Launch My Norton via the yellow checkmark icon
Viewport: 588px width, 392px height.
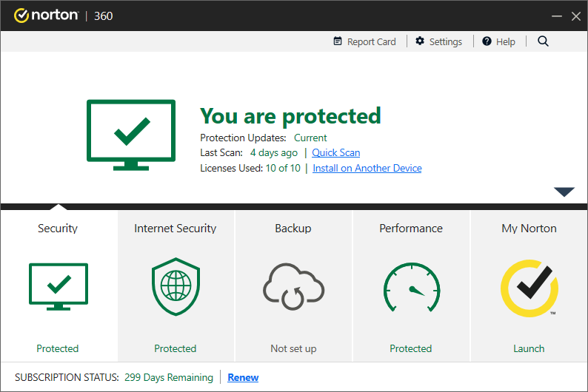click(529, 288)
